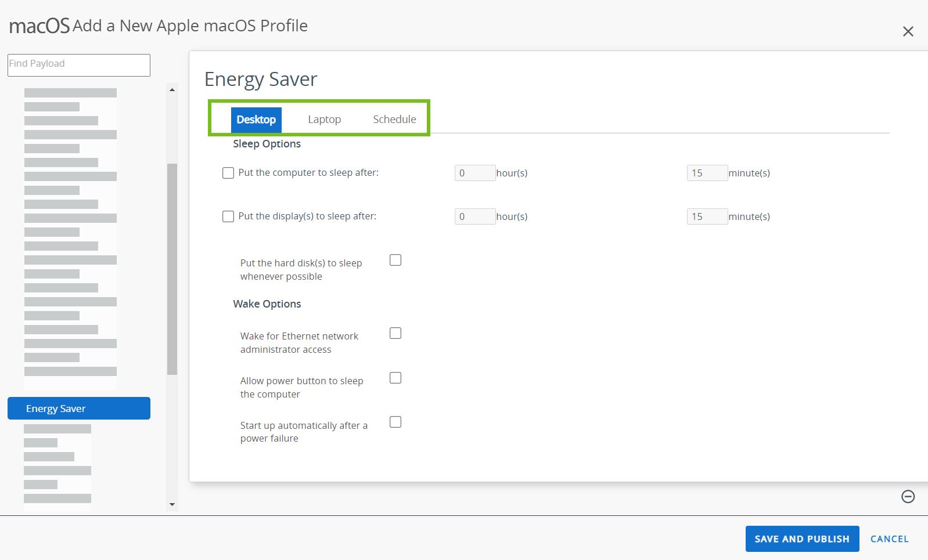Click display sleep hour(s) field
The height and width of the screenshot is (560, 928).
[x=475, y=216]
